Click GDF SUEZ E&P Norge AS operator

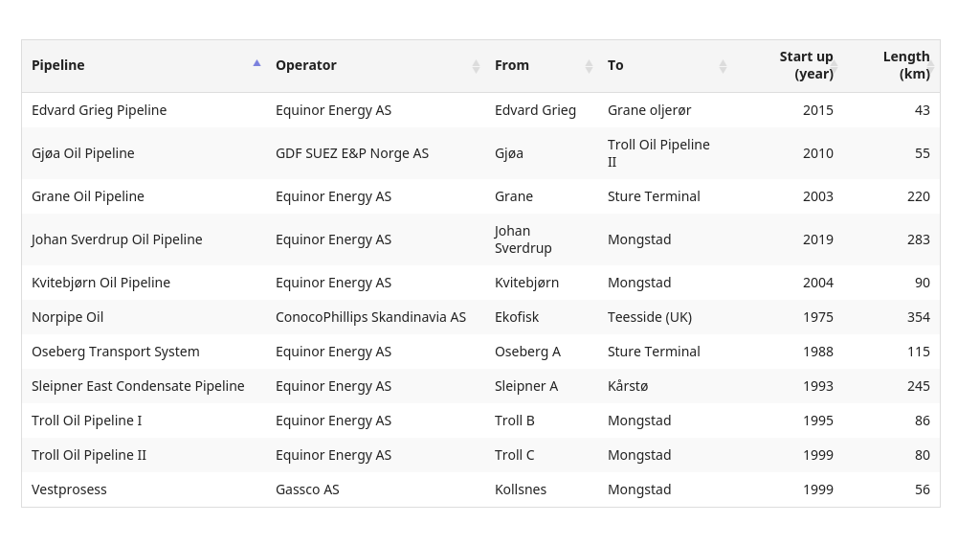coord(352,153)
